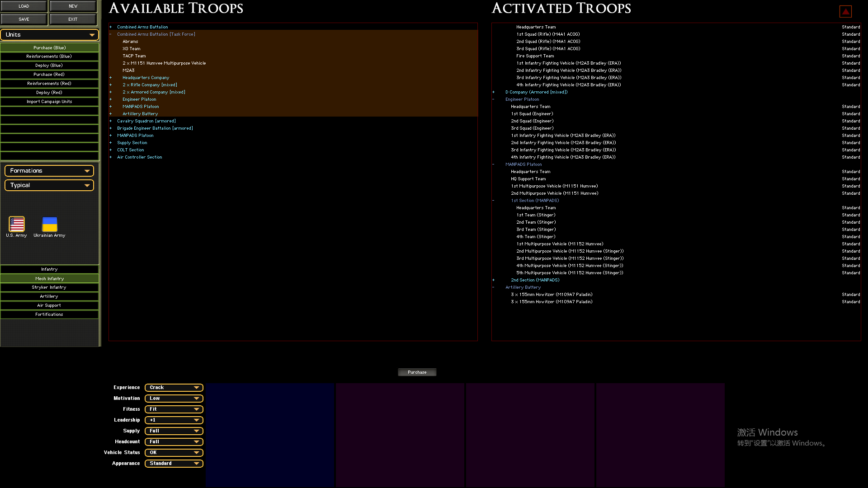Image resolution: width=868 pixels, height=488 pixels.
Task: Click the SAVE button
Action: (x=24, y=19)
